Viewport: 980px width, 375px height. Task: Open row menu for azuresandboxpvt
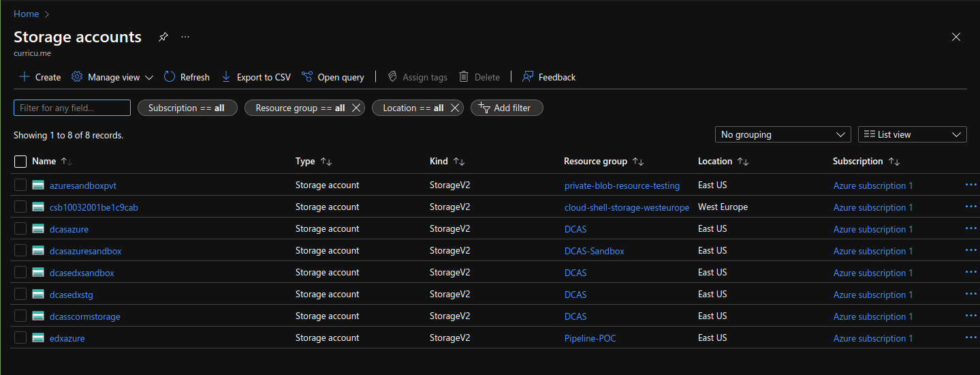point(971,184)
